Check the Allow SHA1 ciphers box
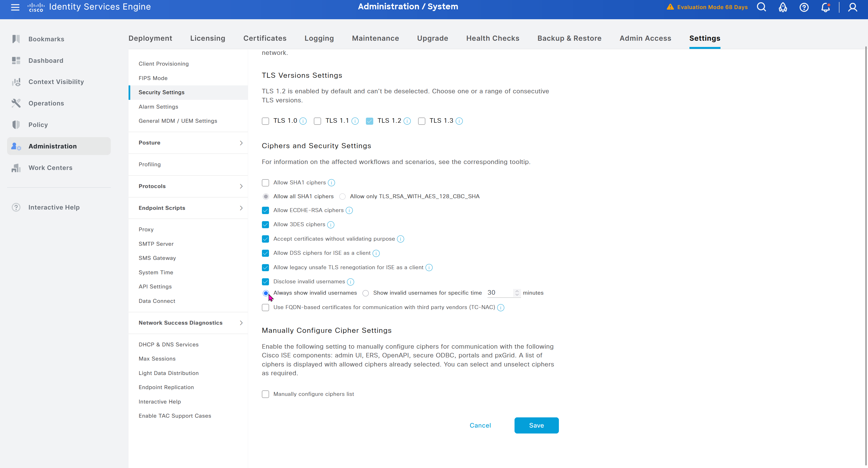Image resolution: width=868 pixels, height=468 pixels. pos(266,183)
